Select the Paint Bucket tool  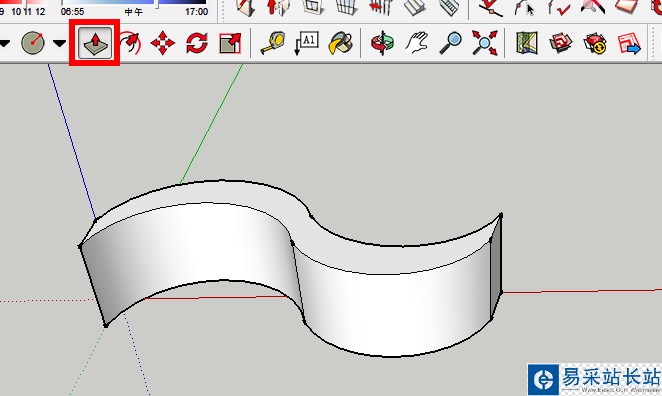pyautogui.click(x=341, y=43)
